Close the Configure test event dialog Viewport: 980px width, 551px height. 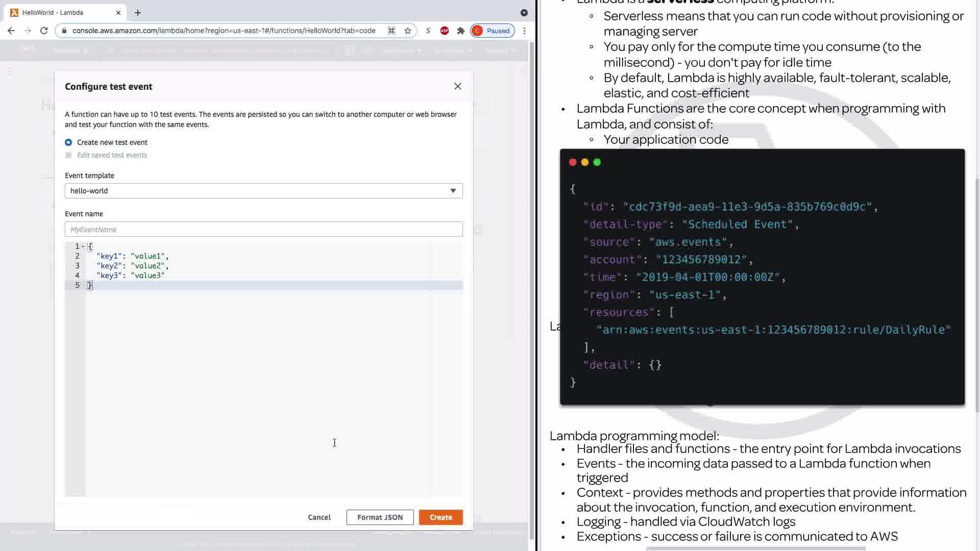point(457,86)
